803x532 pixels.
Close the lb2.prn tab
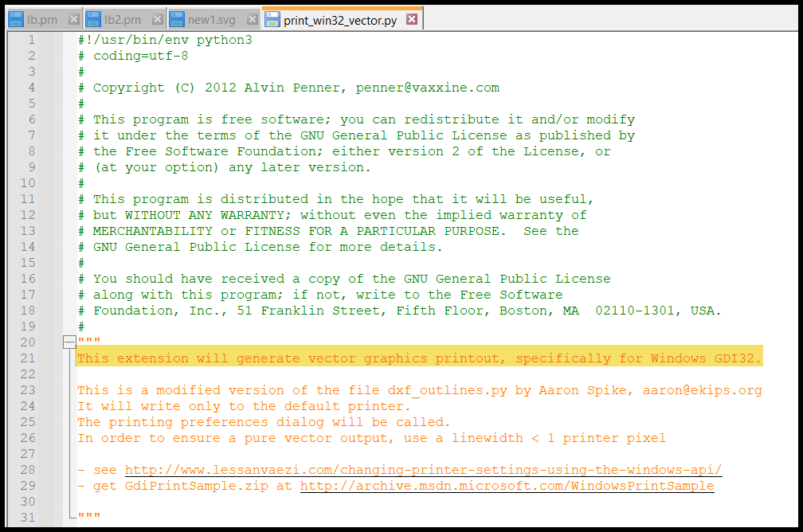click(x=157, y=19)
